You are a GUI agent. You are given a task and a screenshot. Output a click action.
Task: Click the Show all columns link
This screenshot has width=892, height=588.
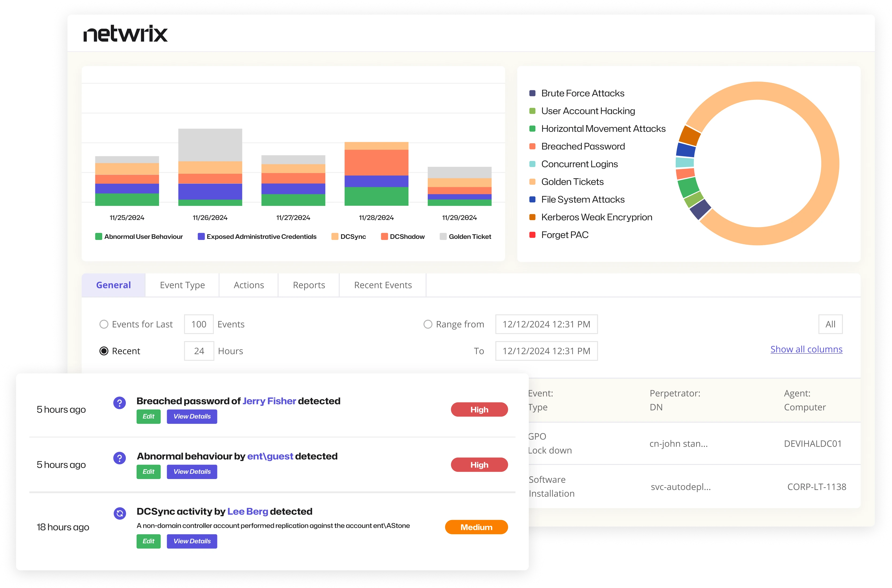tap(806, 349)
